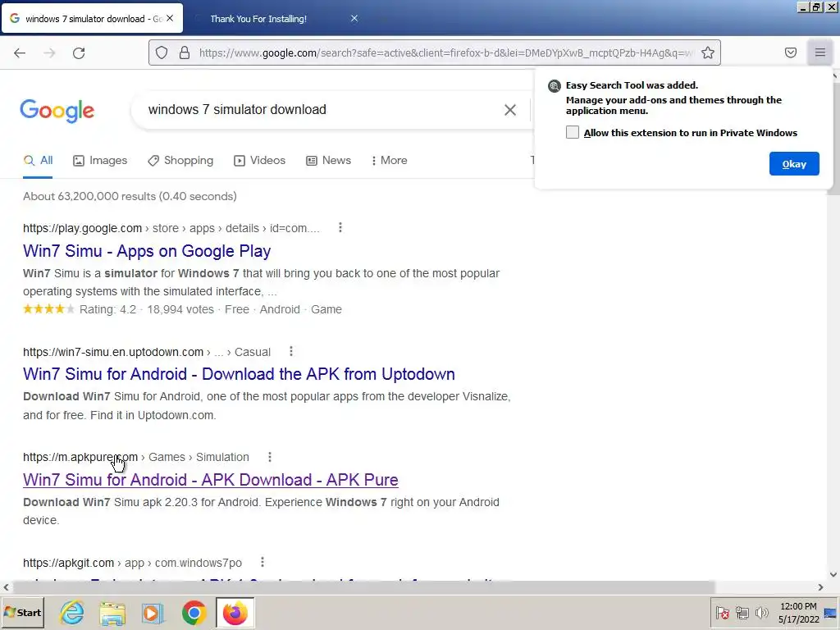Reload the current page
The image size is (840, 630).
(x=79, y=53)
